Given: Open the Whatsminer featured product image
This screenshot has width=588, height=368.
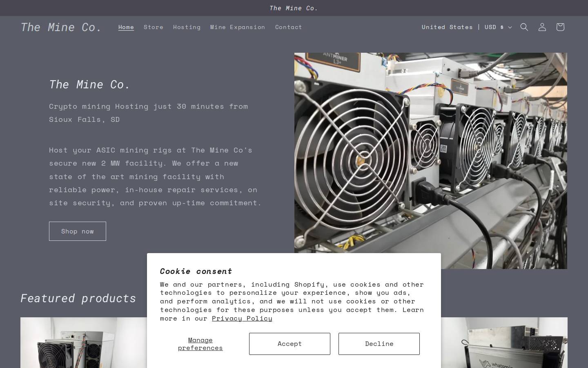Looking at the screenshot, I should click(504, 343).
